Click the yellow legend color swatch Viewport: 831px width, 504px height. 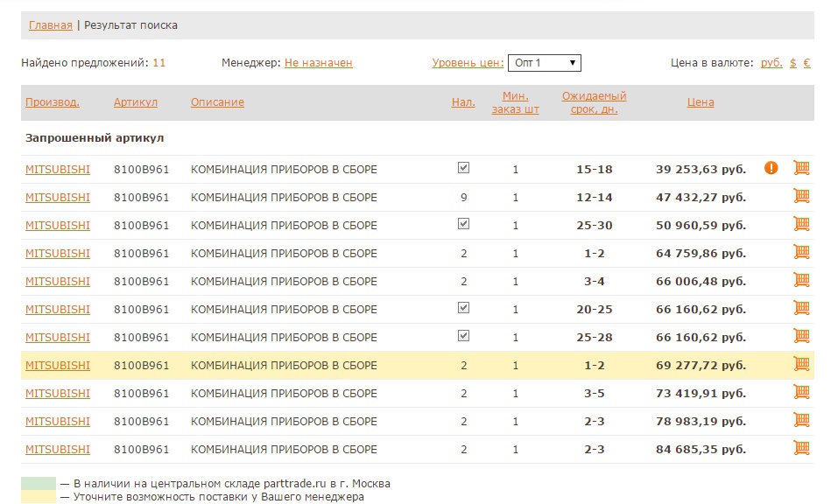[x=38, y=497]
